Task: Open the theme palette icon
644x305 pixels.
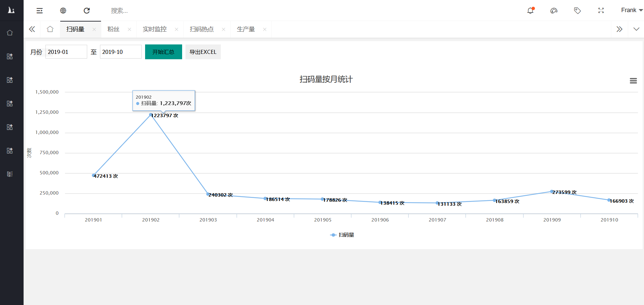Action: (x=554, y=11)
